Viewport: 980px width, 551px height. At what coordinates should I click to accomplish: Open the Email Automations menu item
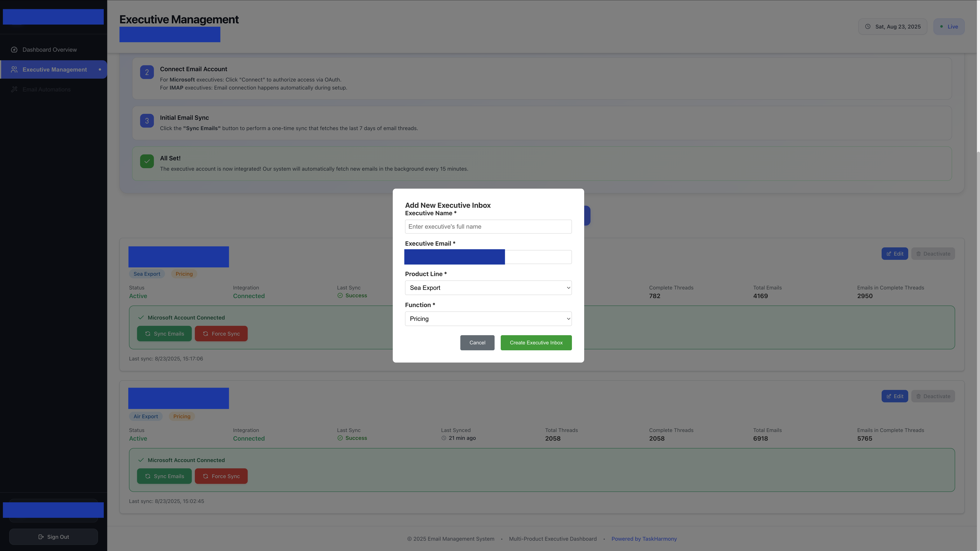pos(46,89)
